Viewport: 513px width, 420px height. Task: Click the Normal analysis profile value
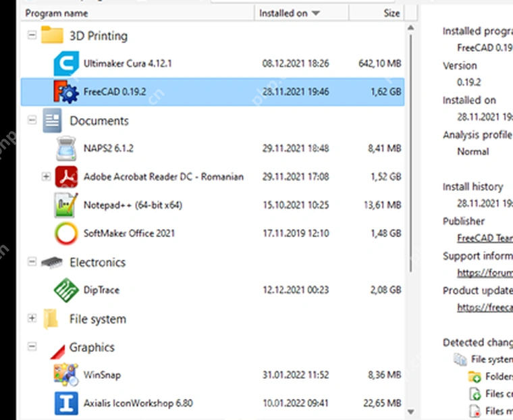click(473, 151)
